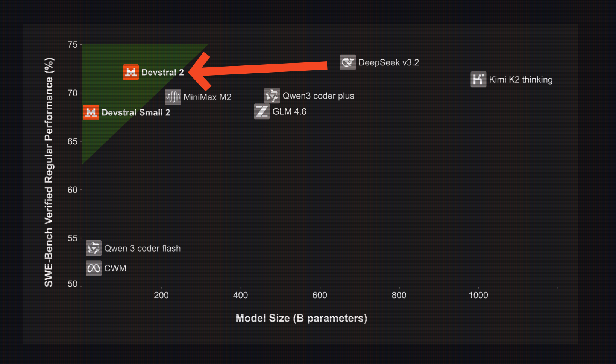Select the 60 tick label on y-axis

[73, 190]
